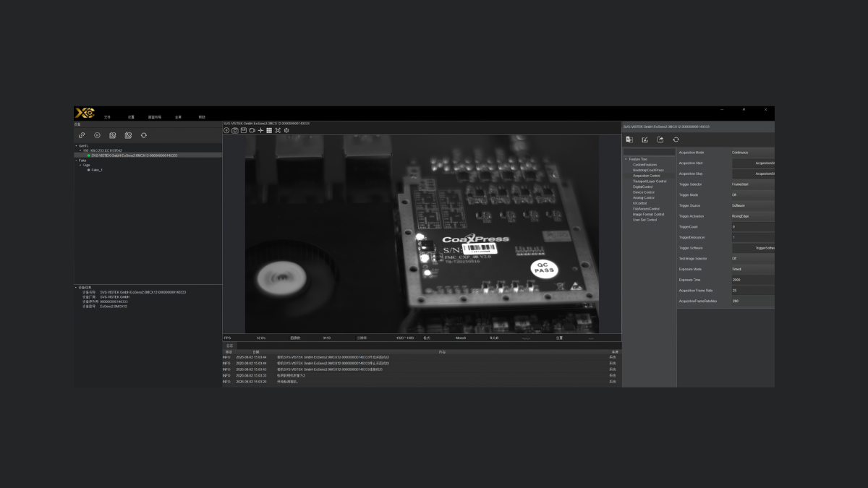The image size is (868, 488).
Task: Open the 全屏 menu item
Action: 178,117
